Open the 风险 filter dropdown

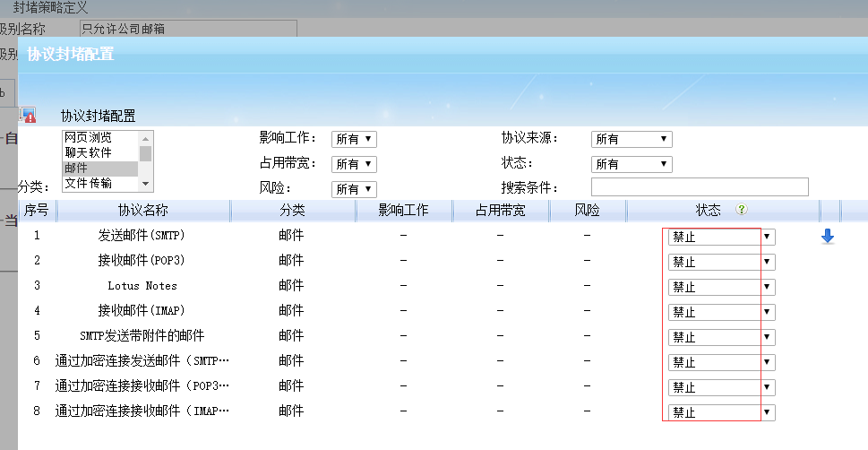[354, 189]
